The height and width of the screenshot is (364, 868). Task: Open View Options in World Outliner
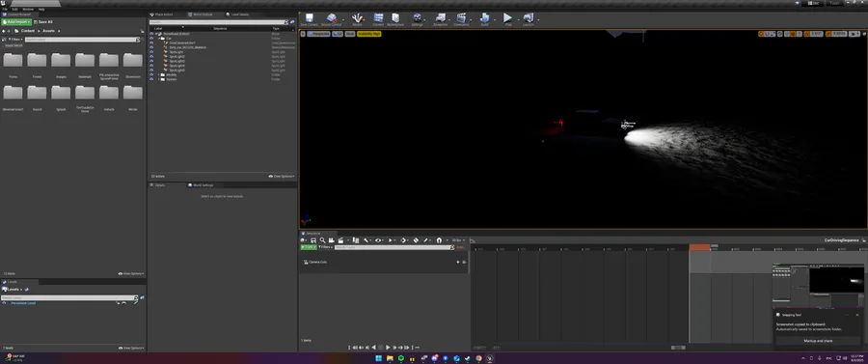pos(282,176)
